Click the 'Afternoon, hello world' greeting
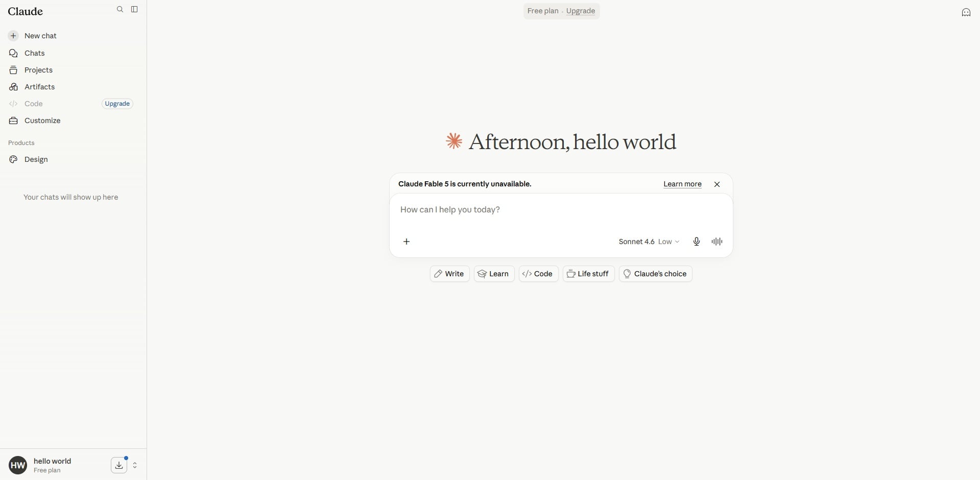The image size is (980, 480). click(x=572, y=142)
